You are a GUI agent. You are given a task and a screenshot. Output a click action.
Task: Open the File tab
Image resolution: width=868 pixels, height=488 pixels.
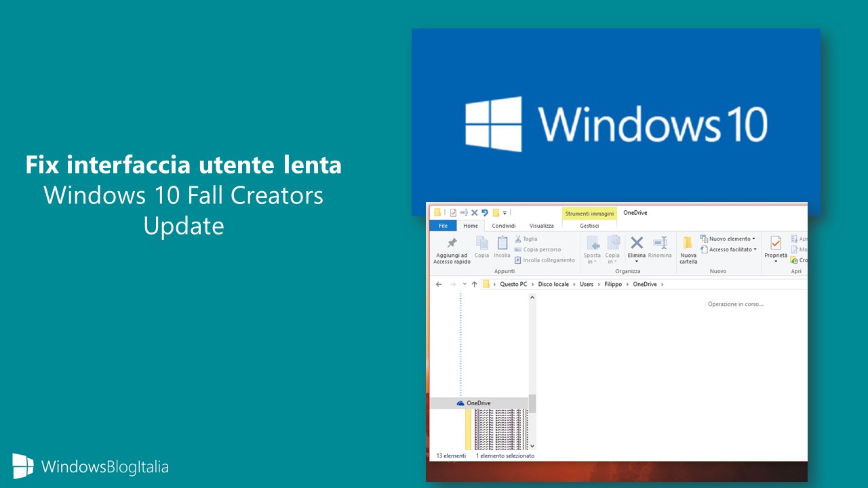tap(443, 226)
